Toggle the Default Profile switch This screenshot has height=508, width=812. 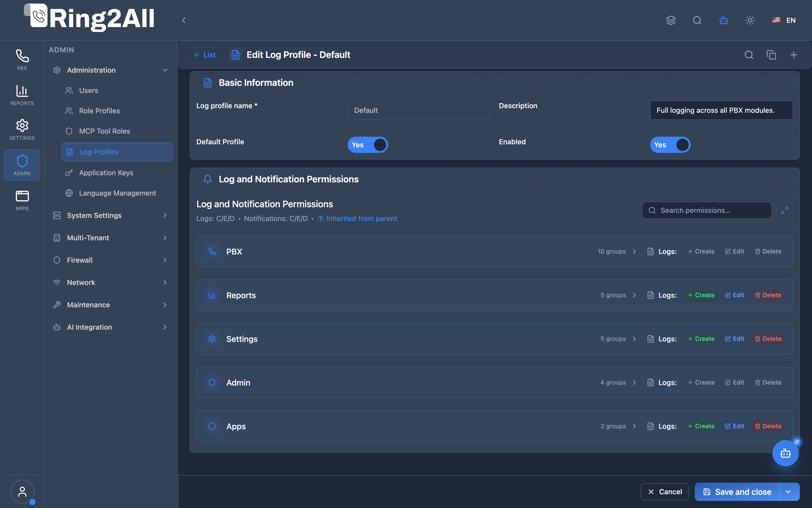368,145
